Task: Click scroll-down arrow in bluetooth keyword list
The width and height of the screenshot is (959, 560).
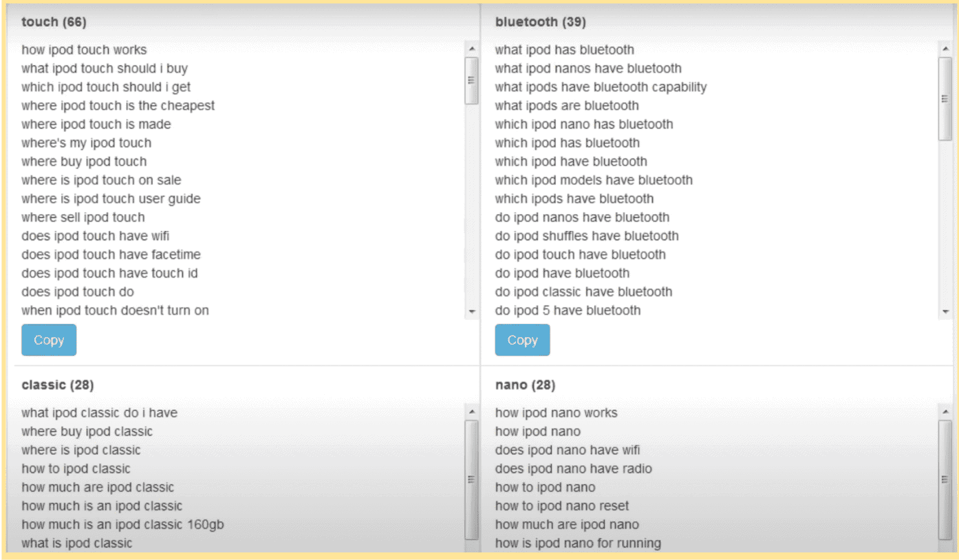Action: click(945, 312)
